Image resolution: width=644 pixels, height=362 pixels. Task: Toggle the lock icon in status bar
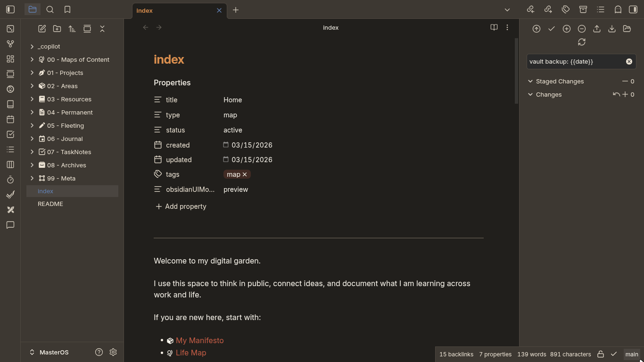point(601,354)
